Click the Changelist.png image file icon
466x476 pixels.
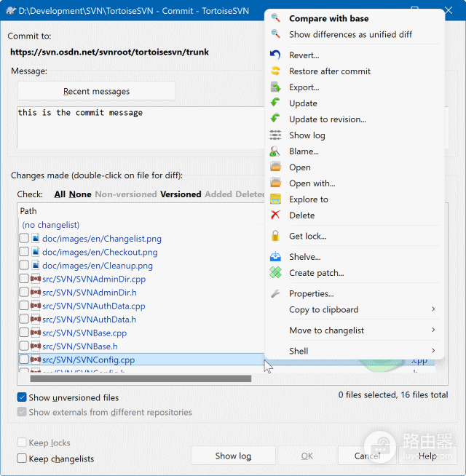click(36, 238)
